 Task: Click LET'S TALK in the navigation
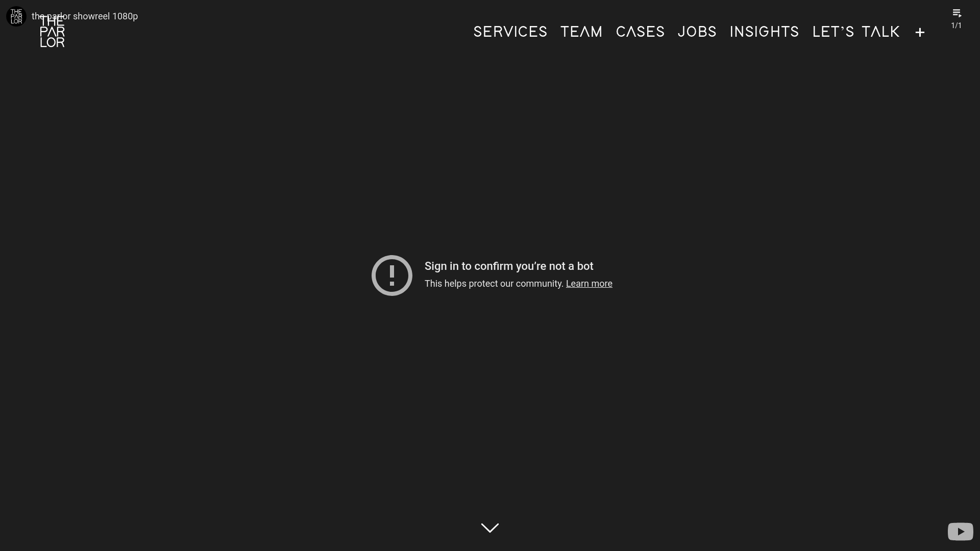(856, 32)
